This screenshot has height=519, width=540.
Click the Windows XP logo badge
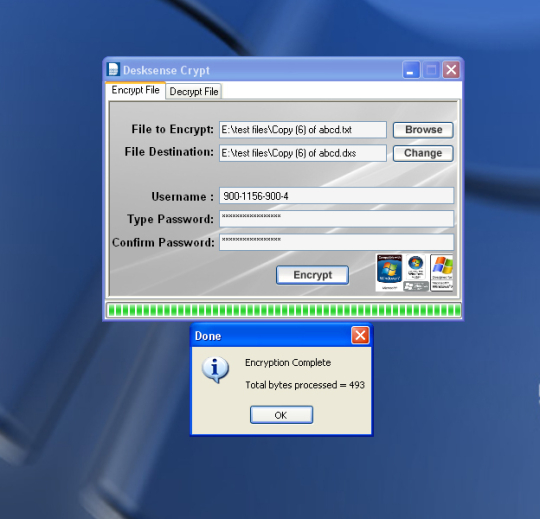[x=442, y=272]
